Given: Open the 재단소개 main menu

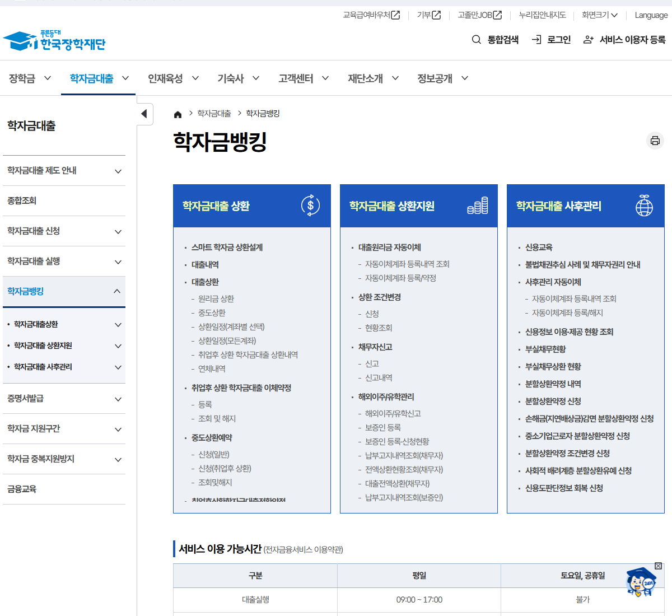Looking at the screenshot, I should [373, 78].
